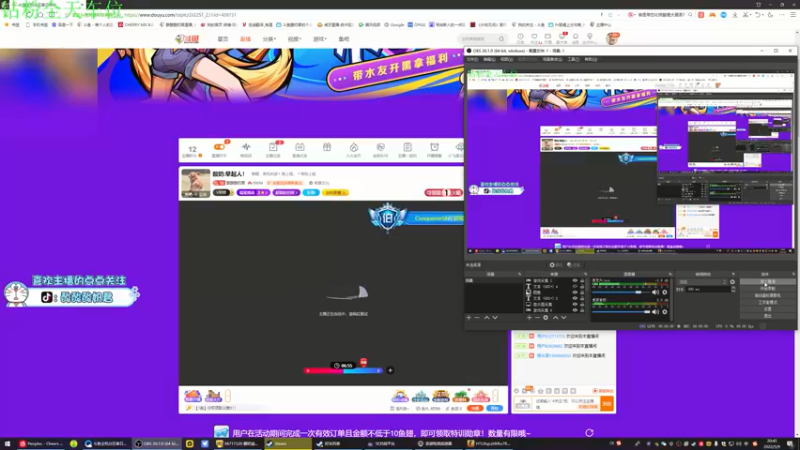Toggle orange switch icon in activity bar

click(x=219, y=147)
